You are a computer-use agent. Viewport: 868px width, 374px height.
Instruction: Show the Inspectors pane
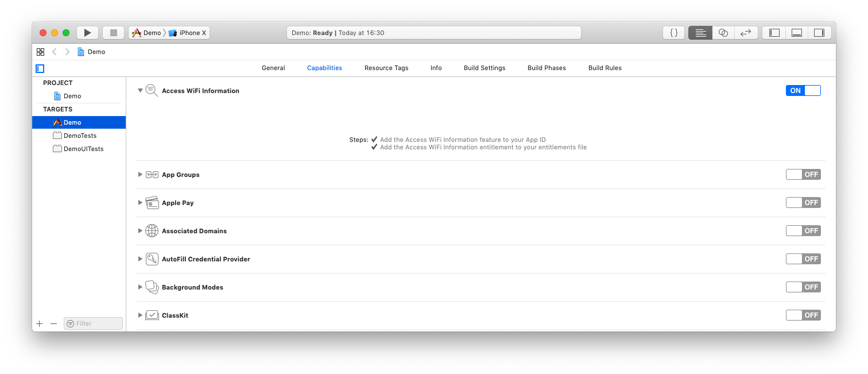[819, 33]
